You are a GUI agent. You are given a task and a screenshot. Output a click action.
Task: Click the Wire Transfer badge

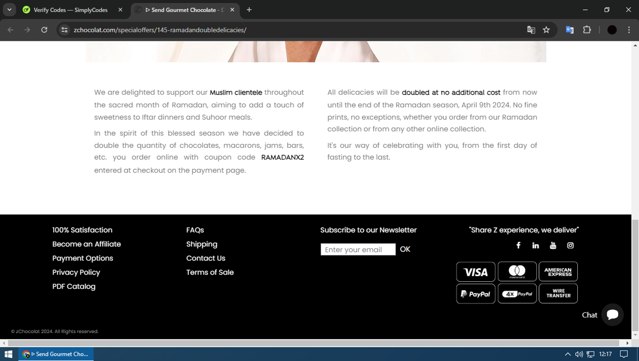click(x=558, y=294)
